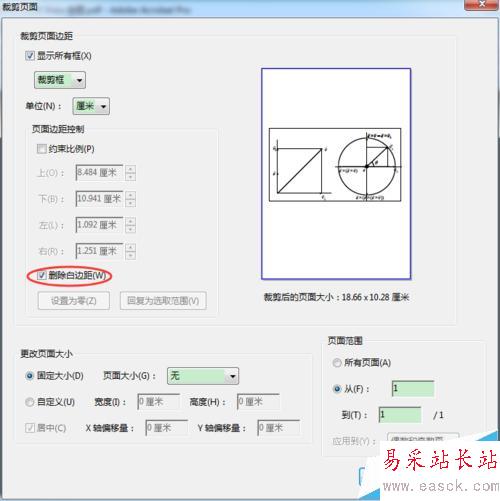Open the 裁剪框 dropdown
The height and width of the screenshot is (501, 500).
point(60,80)
